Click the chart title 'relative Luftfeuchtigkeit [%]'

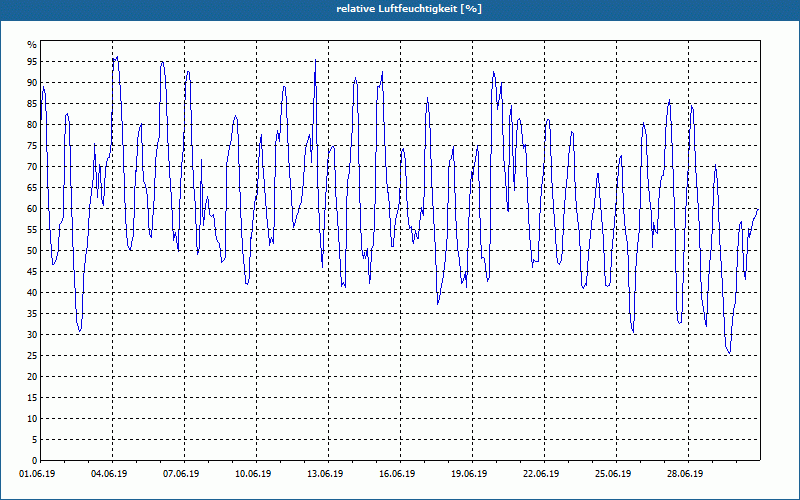[x=409, y=9]
